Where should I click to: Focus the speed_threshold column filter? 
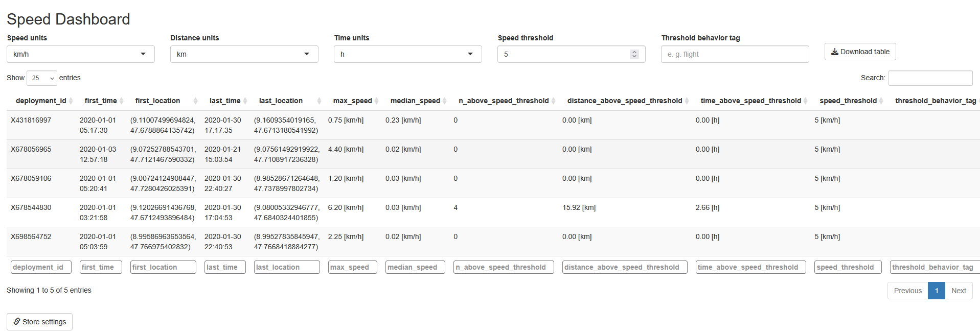click(848, 267)
